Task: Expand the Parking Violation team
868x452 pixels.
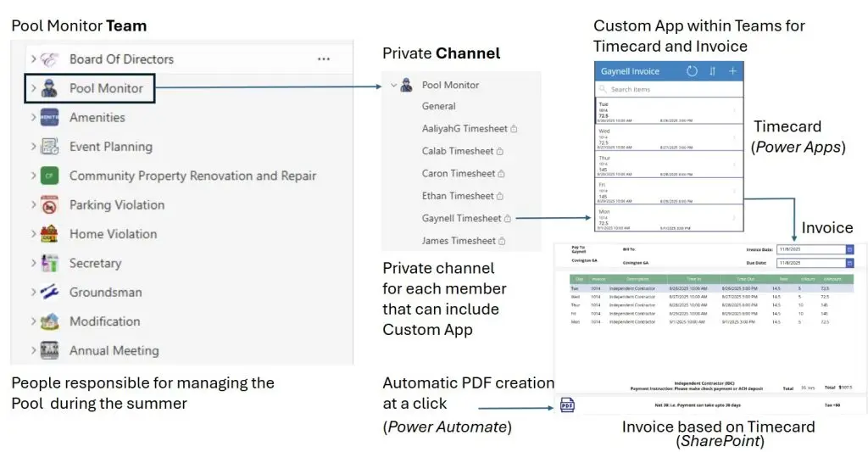Action: tap(33, 205)
